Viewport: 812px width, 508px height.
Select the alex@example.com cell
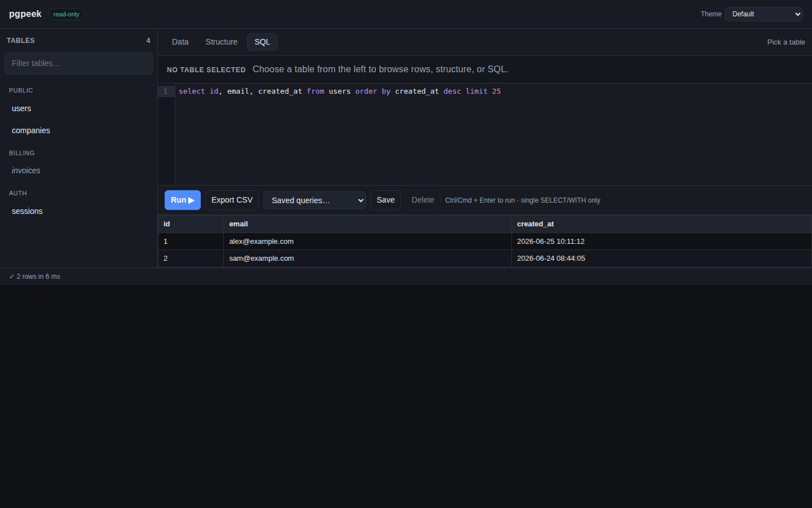click(368, 242)
